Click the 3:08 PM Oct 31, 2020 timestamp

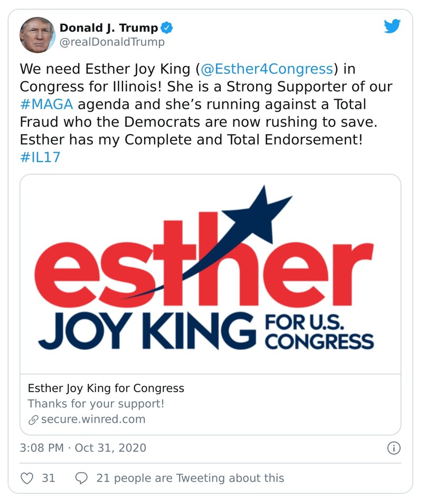point(83,448)
